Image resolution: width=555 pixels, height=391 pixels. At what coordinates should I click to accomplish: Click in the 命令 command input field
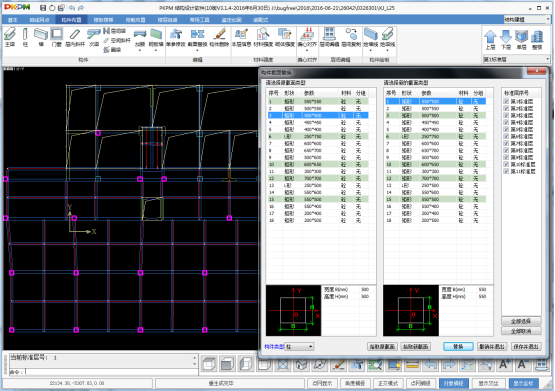[x=110, y=372]
